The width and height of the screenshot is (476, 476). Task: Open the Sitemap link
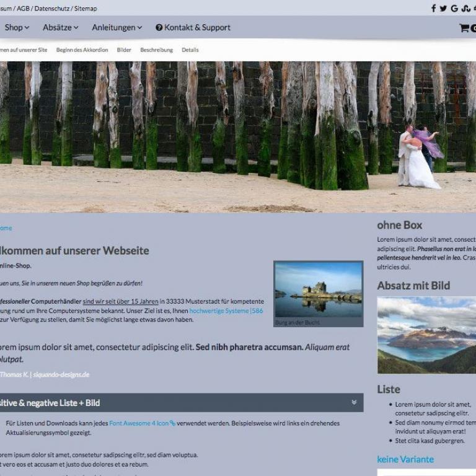86,9
